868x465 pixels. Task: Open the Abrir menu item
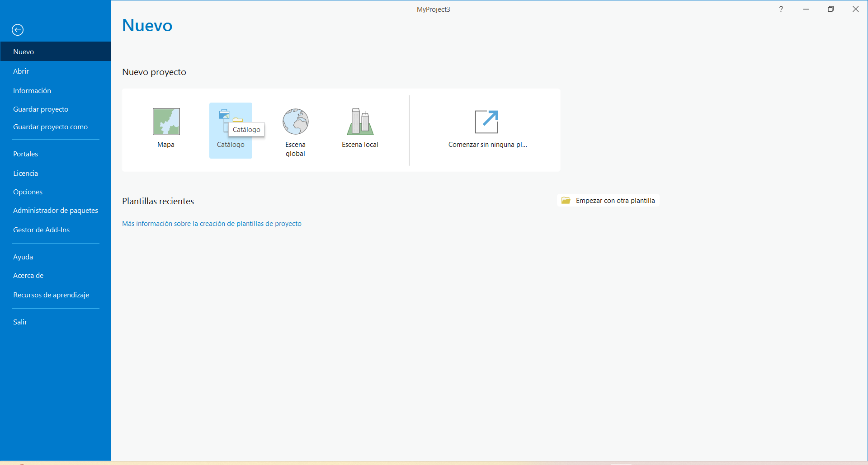(x=21, y=71)
